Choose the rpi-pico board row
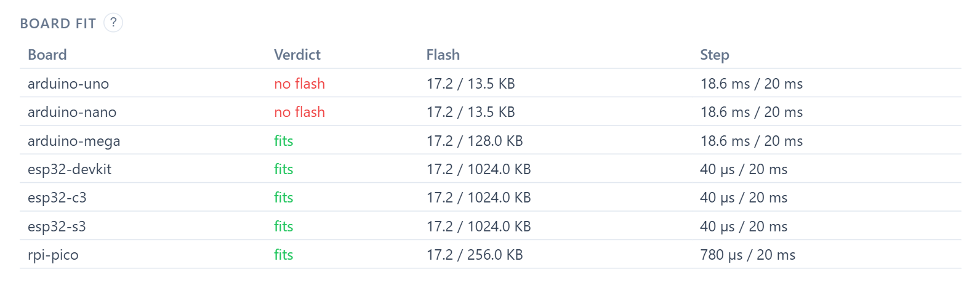Image resolution: width=980 pixels, height=288 pixels. click(490, 254)
